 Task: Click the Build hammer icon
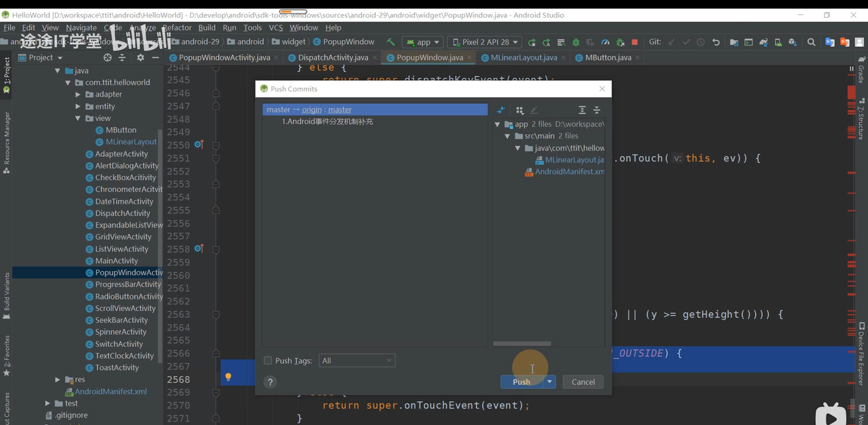click(x=391, y=42)
